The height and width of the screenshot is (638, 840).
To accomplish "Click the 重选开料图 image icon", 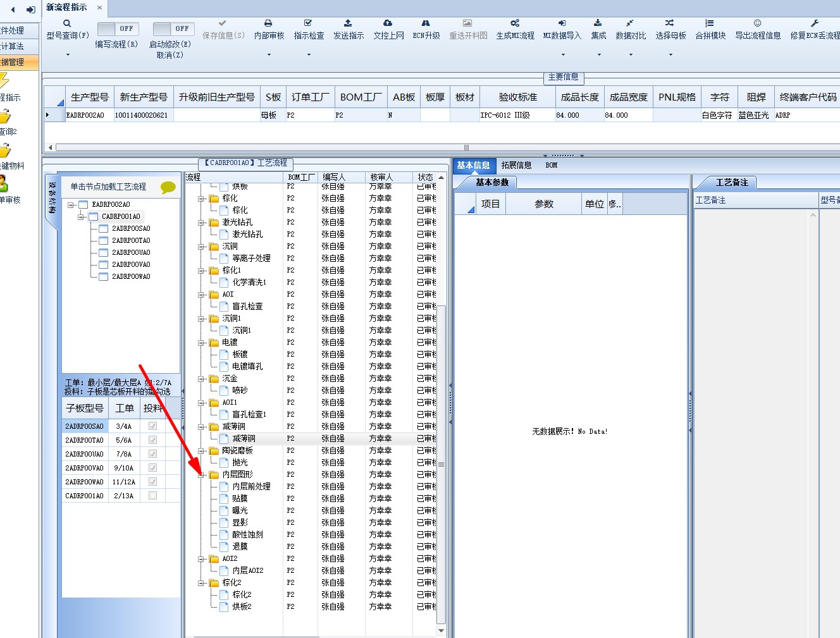I will tap(467, 23).
